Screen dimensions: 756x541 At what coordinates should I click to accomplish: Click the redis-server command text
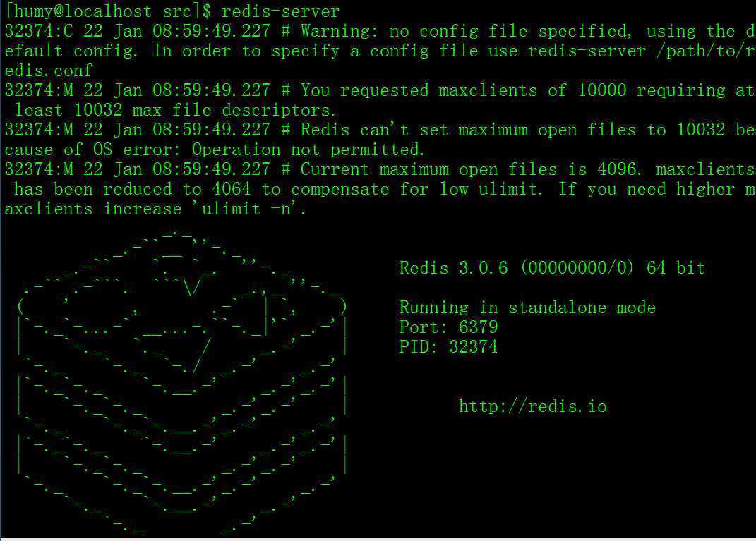[281, 11]
